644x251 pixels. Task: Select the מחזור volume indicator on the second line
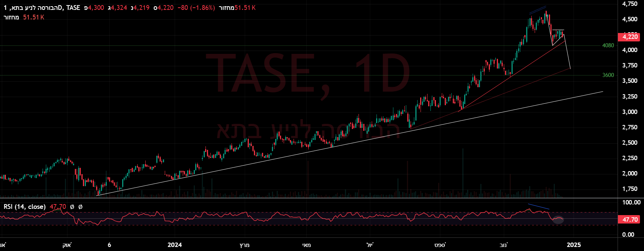(x=11, y=17)
